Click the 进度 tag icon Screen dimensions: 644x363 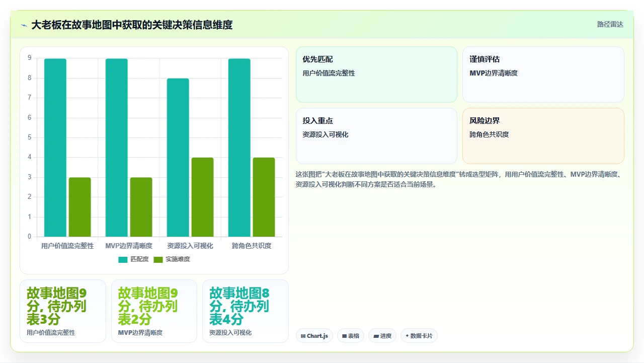point(376,336)
